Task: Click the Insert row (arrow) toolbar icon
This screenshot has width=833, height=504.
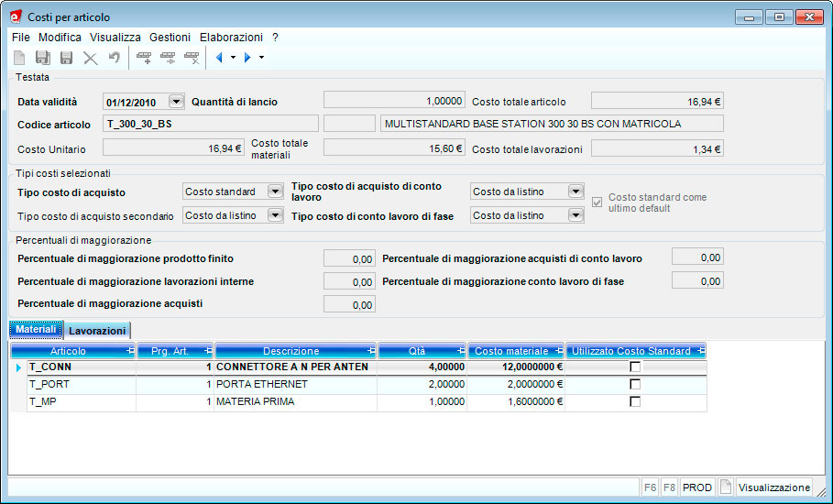Action: [168, 58]
